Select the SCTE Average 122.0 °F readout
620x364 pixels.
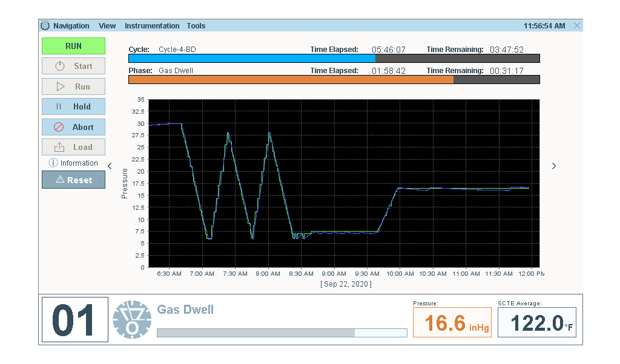[536, 323]
